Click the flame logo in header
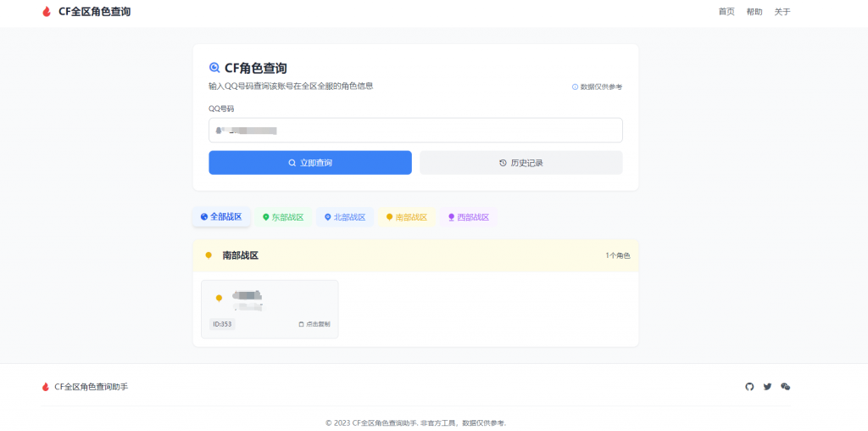This screenshot has width=868, height=431. [x=47, y=12]
